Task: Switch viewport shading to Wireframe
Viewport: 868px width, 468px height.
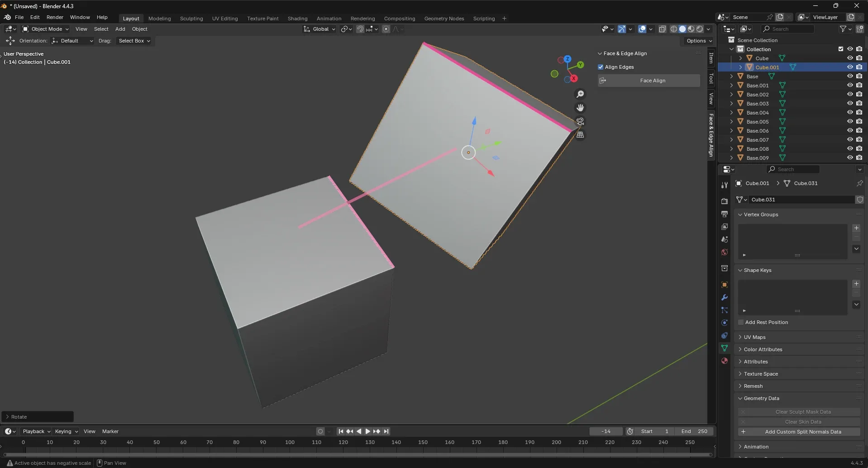Action: pos(674,29)
